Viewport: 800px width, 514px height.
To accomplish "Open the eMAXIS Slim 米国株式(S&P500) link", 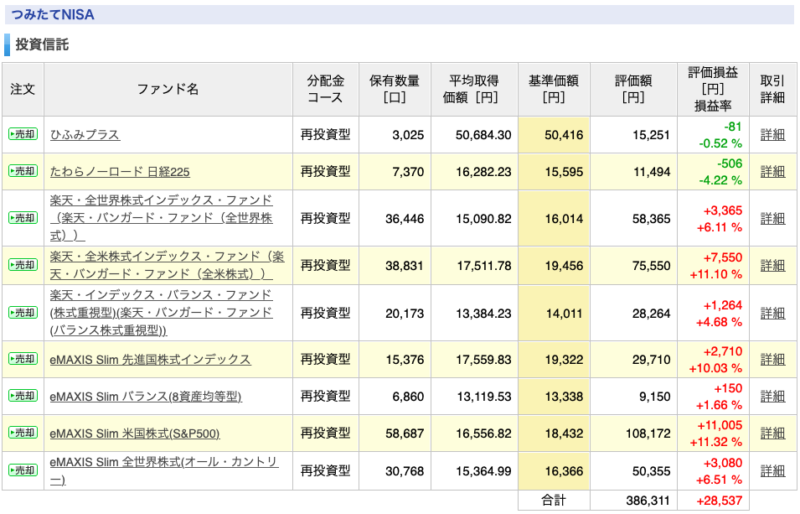I will [135, 434].
